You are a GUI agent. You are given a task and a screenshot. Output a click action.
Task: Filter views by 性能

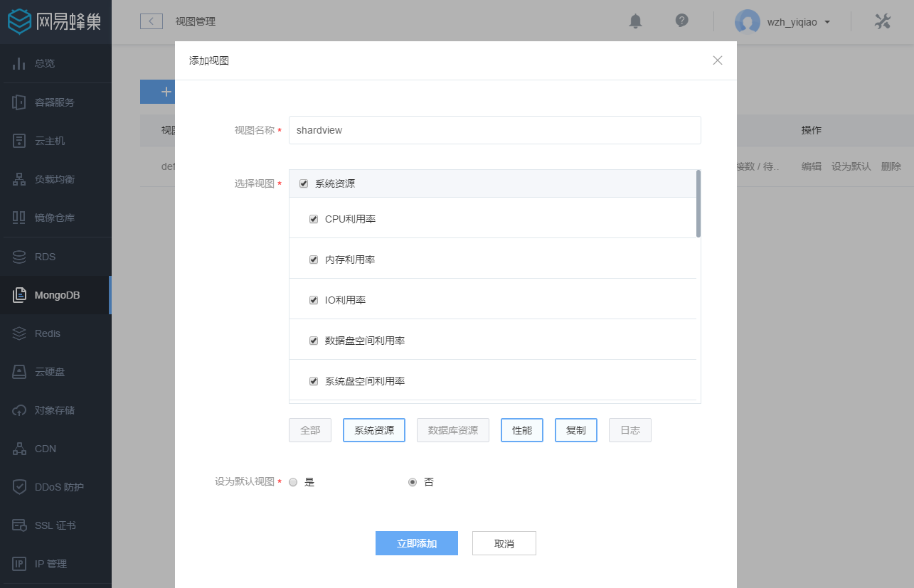[522, 430]
